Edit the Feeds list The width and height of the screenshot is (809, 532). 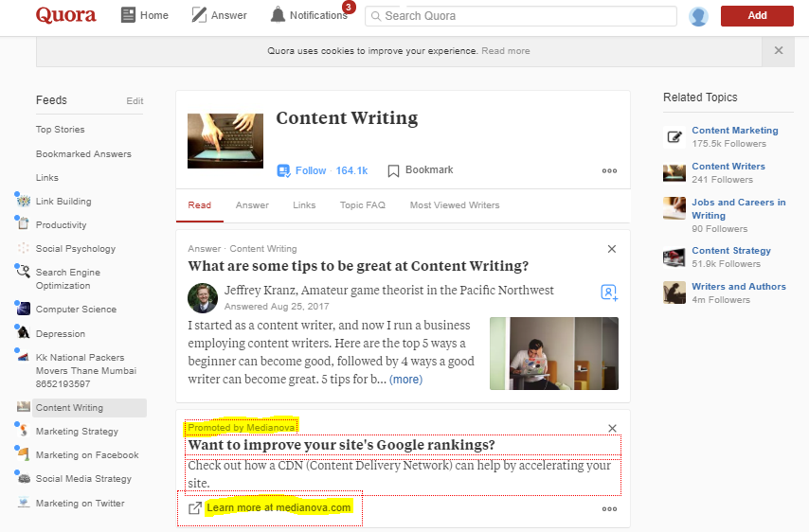point(135,101)
